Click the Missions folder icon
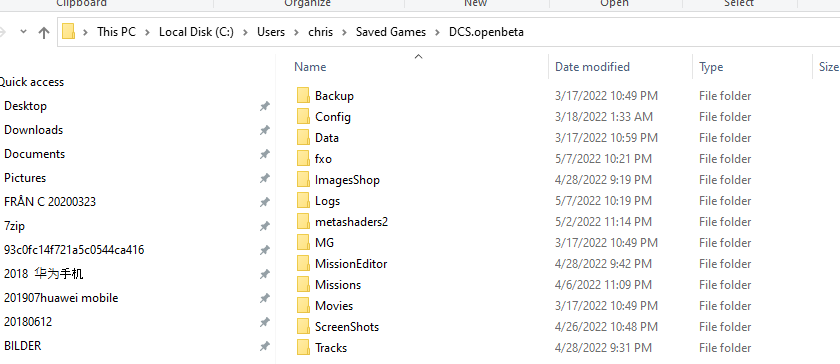 303,285
